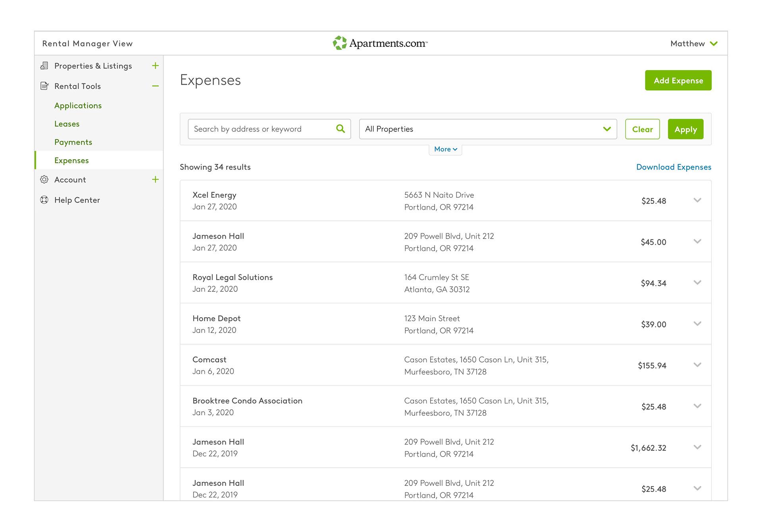Focus the address or keyword search field

click(x=269, y=129)
